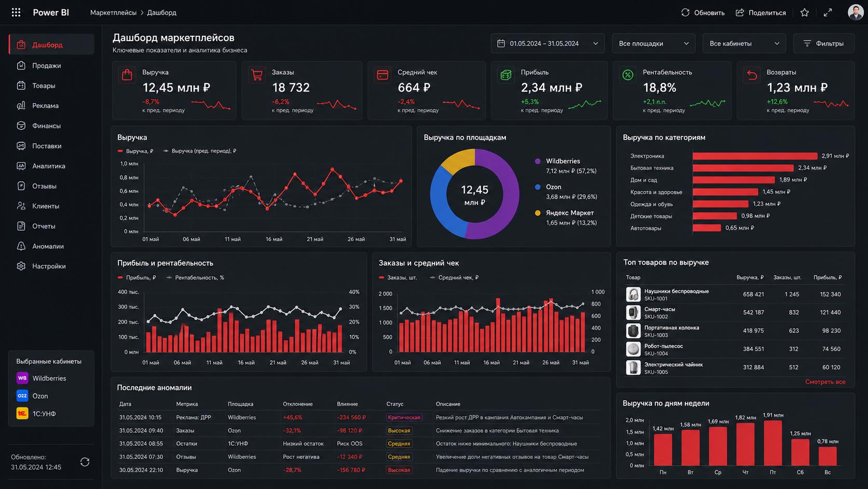The height and width of the screenshot is (489, 868).
Task: Click the Реклама sidebar icon
Action: (x=21, y=105)
